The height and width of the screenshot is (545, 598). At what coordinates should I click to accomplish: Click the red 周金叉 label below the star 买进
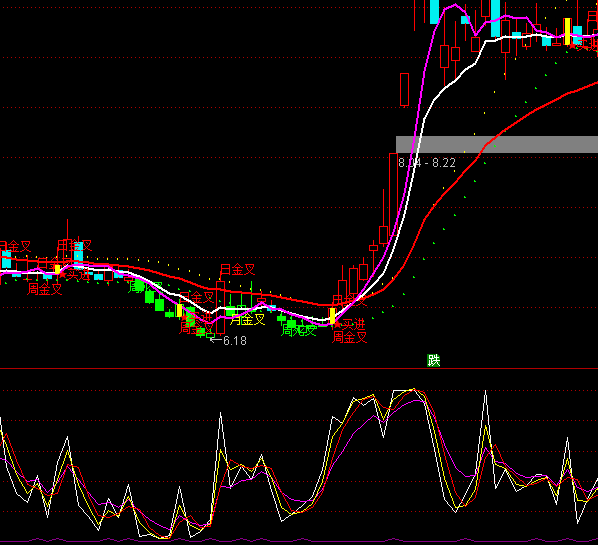pyautogui.click(x=349, y=337)
